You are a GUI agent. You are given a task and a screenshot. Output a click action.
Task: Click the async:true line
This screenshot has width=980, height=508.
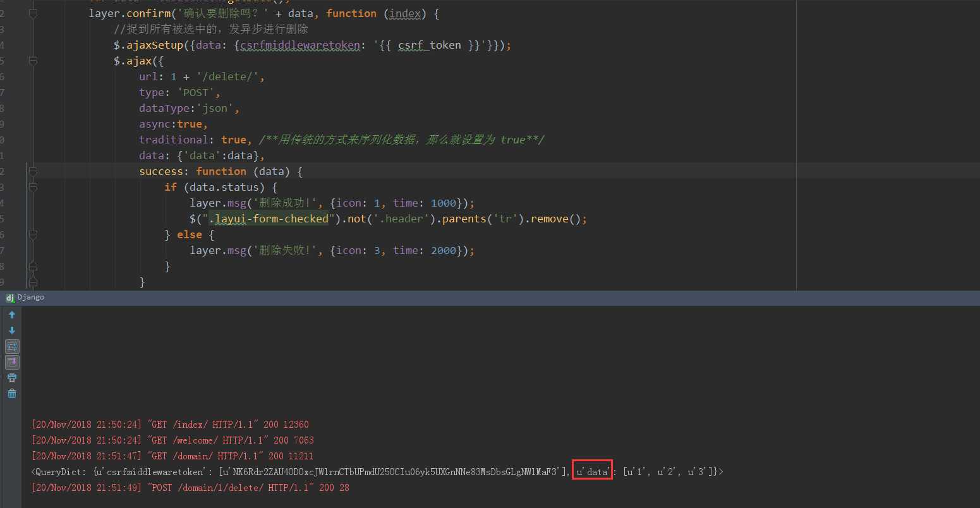point(174,124)
